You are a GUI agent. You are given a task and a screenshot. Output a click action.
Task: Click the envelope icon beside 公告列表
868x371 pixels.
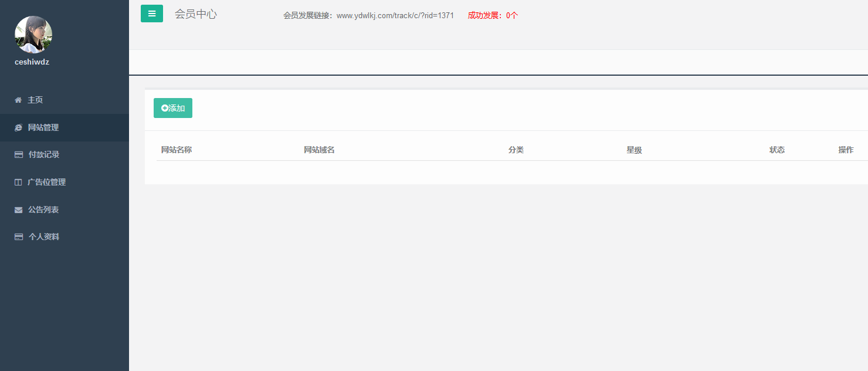coord(18,210)
